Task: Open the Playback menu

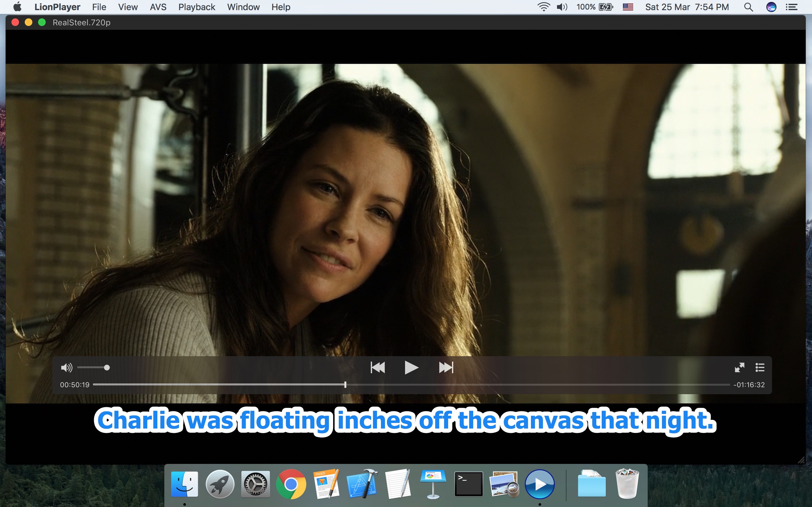Action: tap(197, 7)
